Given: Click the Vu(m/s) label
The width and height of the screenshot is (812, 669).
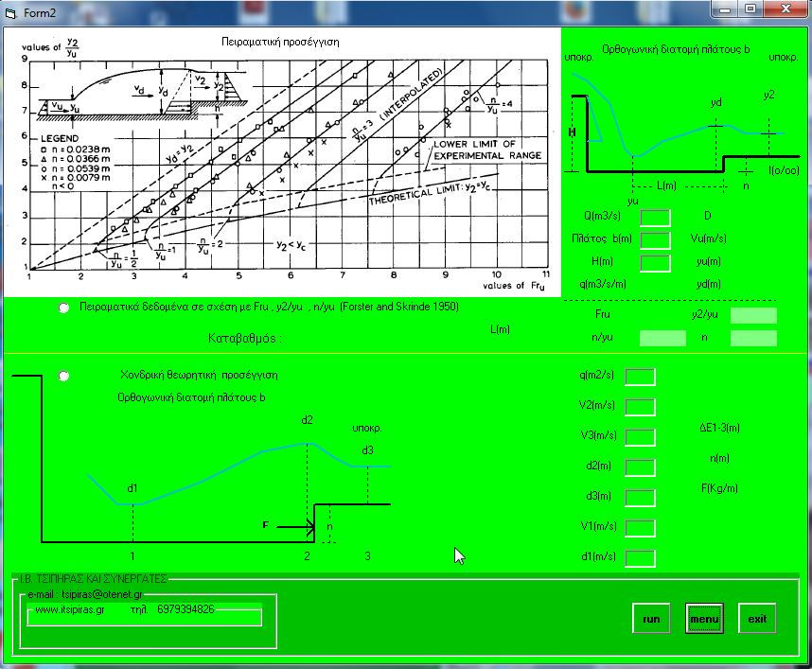Looking at the screenshot, I should coord(709,238).
